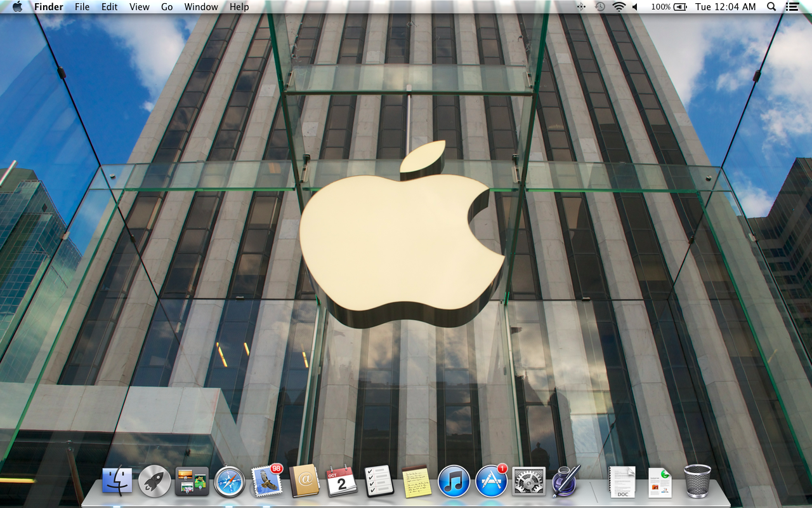The width and height of the screenshot is (812, 508).
Task: Open the View menu
Action: tap(140, 7)
